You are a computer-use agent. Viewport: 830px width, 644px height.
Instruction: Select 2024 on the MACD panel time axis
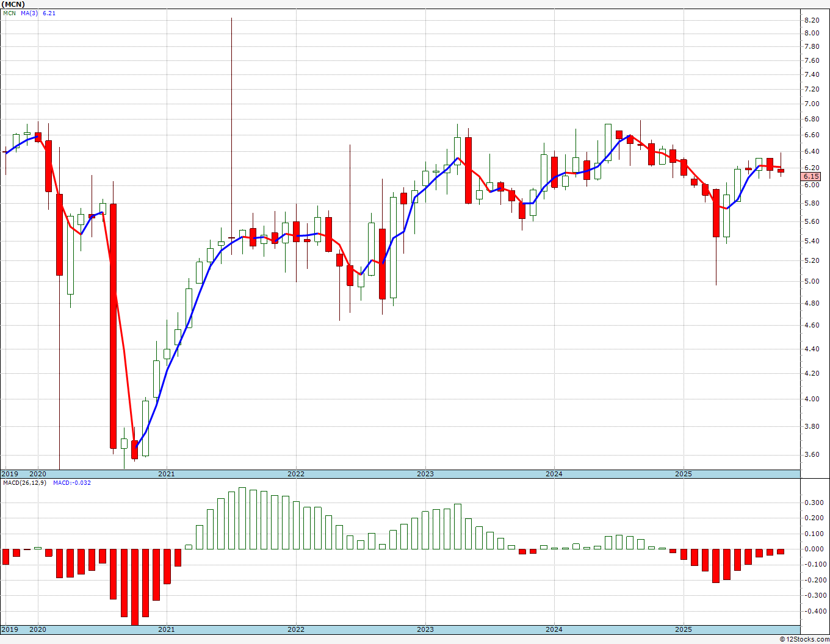pos(554,629)
